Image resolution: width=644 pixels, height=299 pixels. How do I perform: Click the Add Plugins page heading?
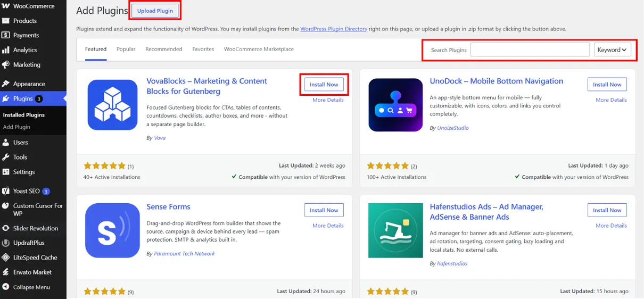tap(102, 11)
